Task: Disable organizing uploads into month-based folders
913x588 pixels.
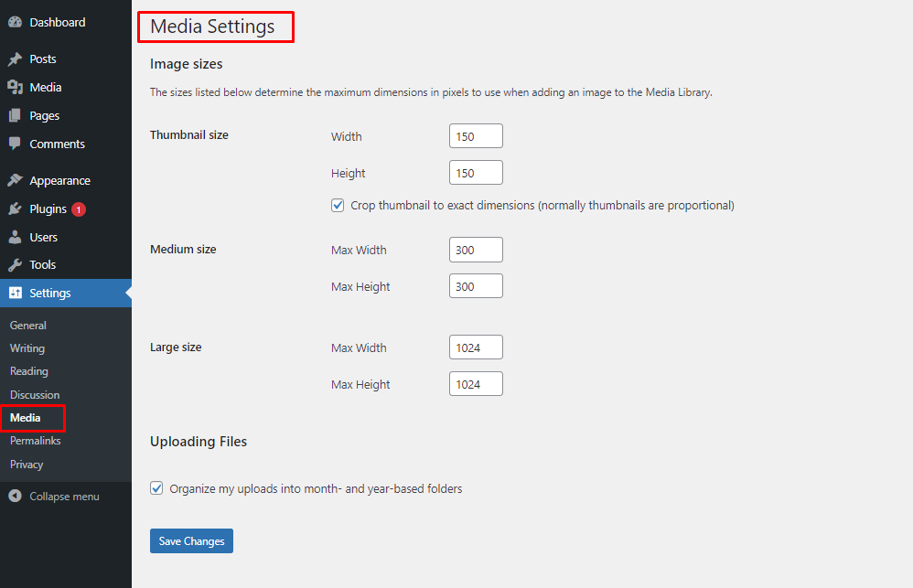Action: pos(156,487)
